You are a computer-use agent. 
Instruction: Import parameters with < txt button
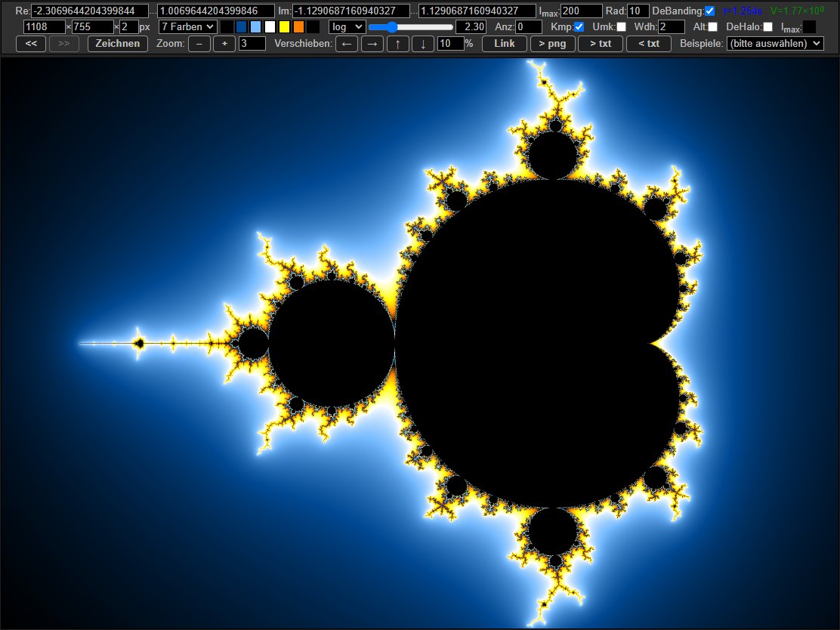(648, 44)
